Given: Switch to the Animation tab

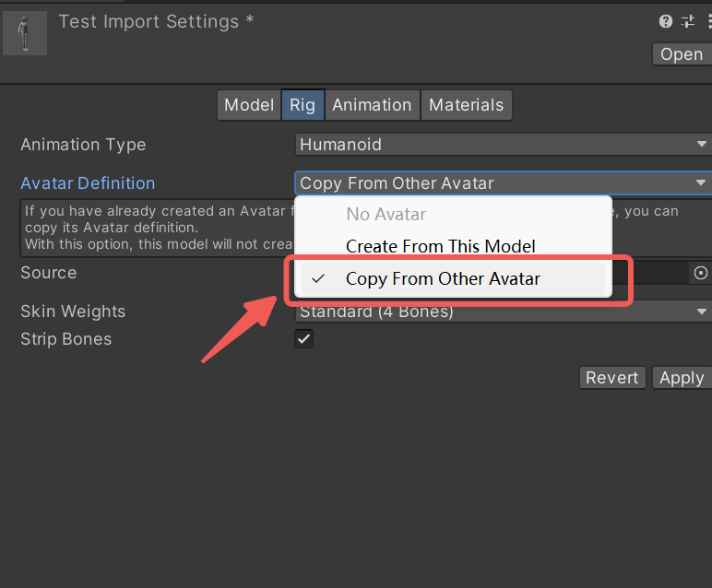Looking at the screenshot, I should (372, 105).
